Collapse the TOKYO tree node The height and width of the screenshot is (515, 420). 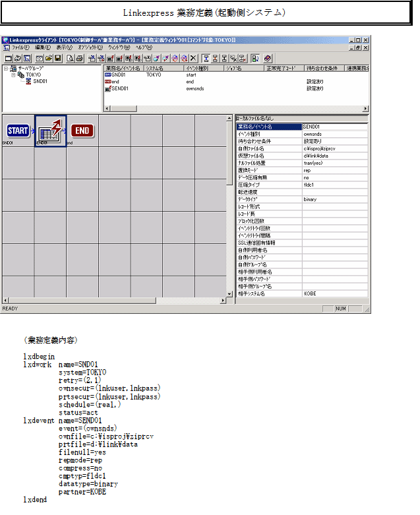(x=13, y=75)
